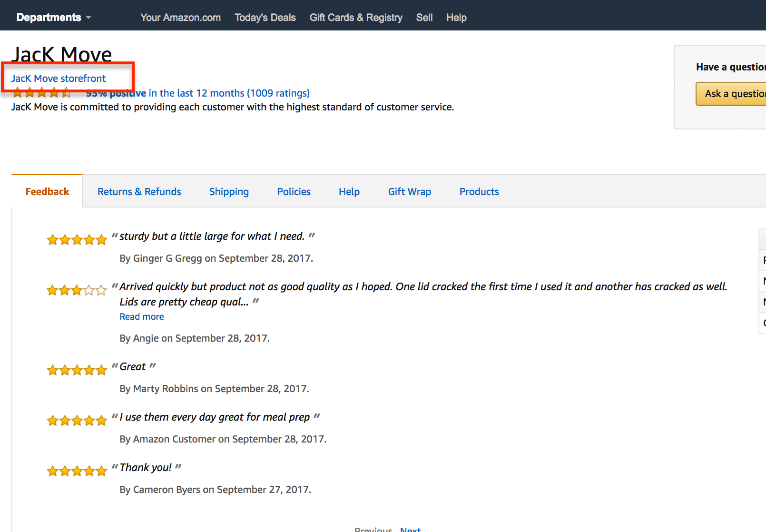Click the text 'By Cameron Byers on September 27, 2017.'
The image size is (766, 532).
(x=216, y=490)
